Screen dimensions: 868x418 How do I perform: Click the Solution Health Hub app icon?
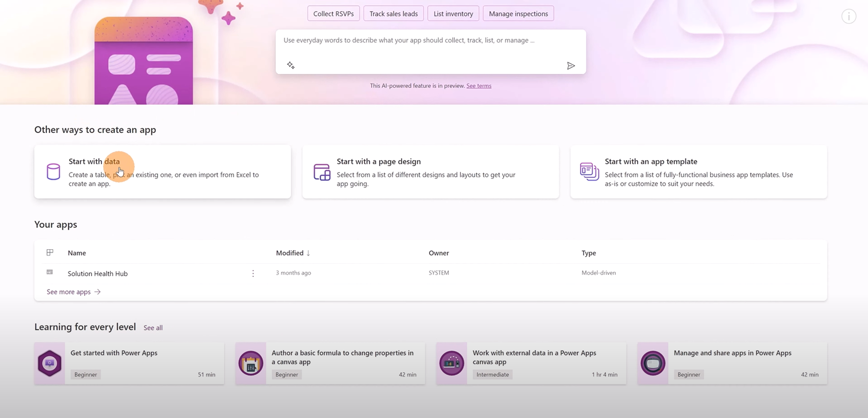pos(50,272)
